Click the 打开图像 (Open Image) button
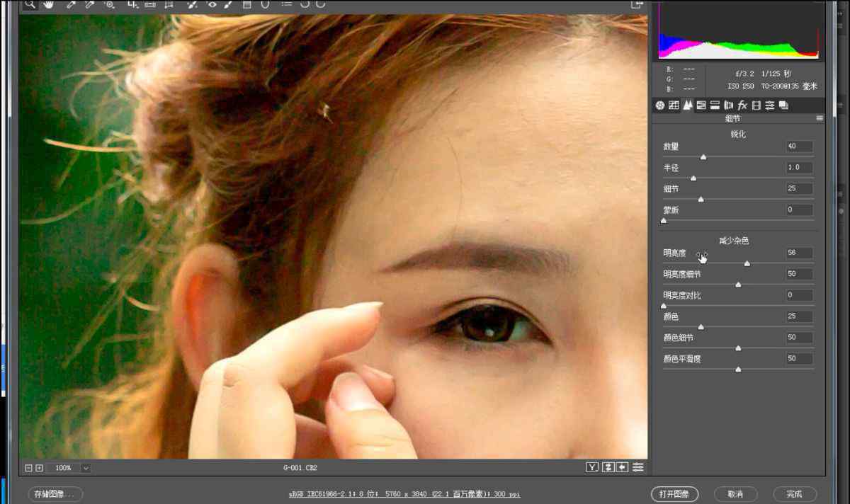 coord(674,494)
